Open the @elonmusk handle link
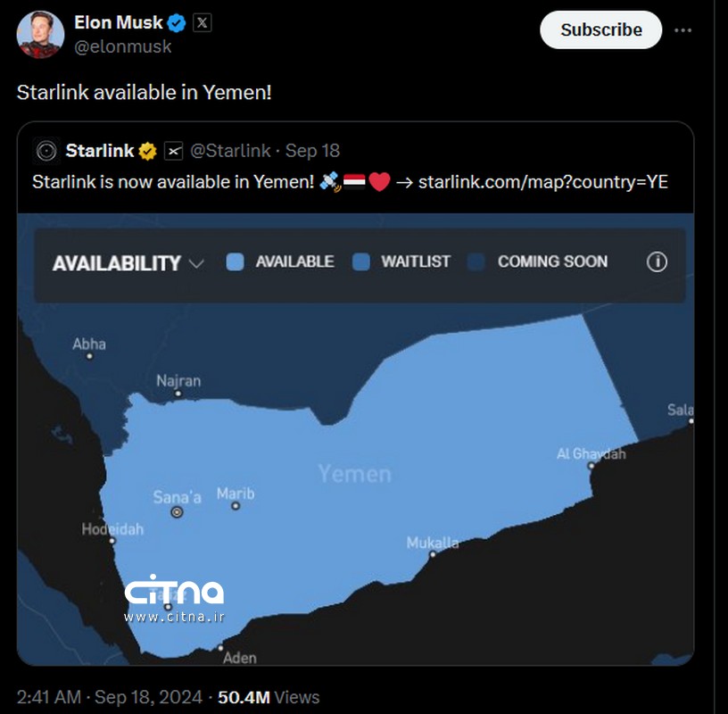Screen dimensions: 728x714 (x=123, y=46)
